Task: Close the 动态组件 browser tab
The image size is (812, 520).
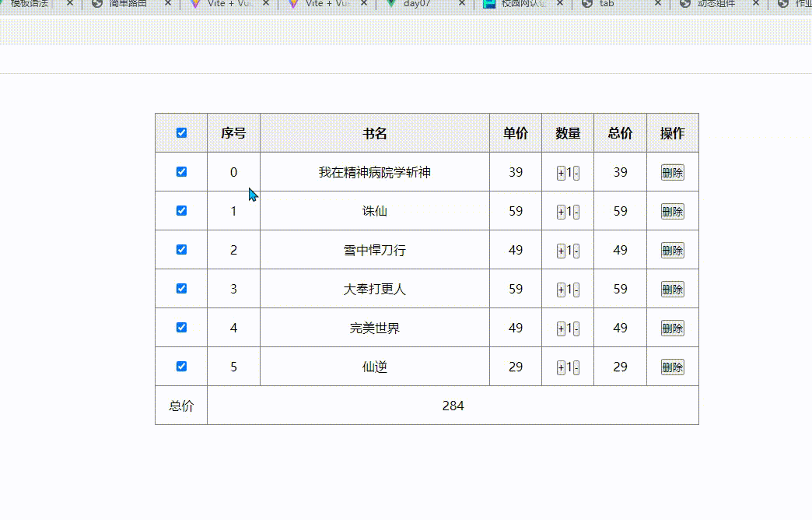Action: [x=756, y=3]
